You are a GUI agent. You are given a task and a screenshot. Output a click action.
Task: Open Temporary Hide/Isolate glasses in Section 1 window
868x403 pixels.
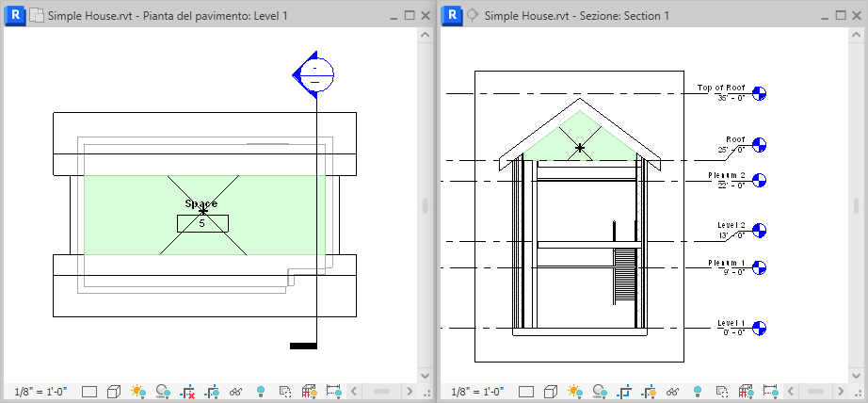pyautogui.click(x=672, y=392)
